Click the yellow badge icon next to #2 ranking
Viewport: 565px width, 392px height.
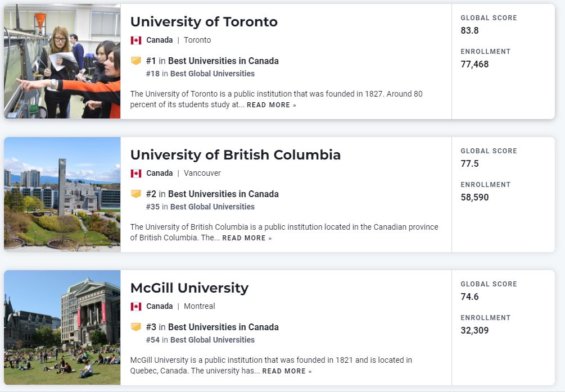click(x=136, y=194)
